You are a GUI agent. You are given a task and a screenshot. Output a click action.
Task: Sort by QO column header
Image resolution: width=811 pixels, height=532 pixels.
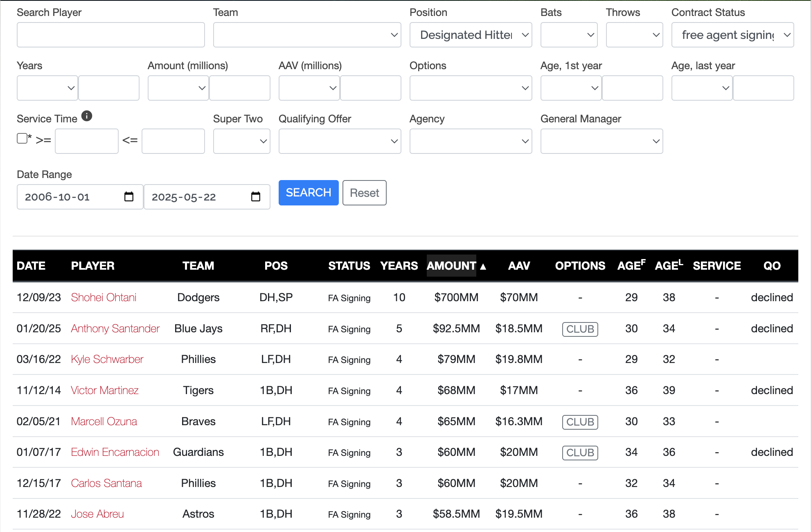(772, 266)
